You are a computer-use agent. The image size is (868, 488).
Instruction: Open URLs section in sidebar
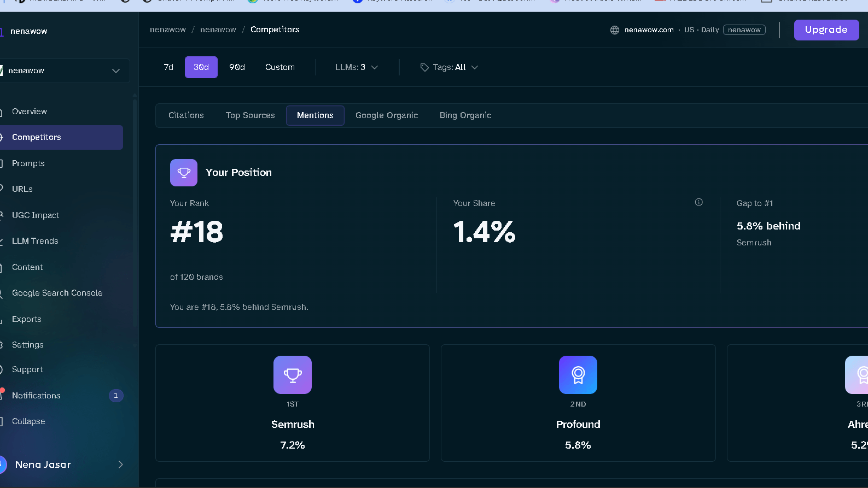[x=22, y=189]
